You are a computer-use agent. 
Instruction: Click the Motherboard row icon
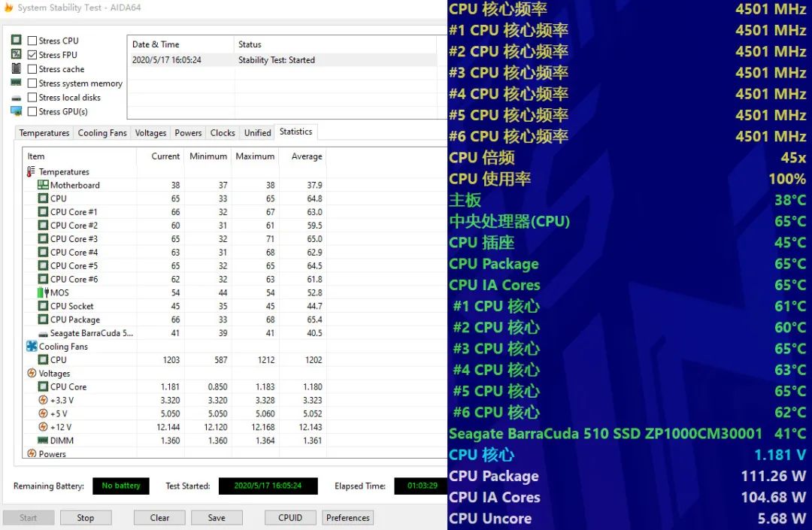click(43, 185)
